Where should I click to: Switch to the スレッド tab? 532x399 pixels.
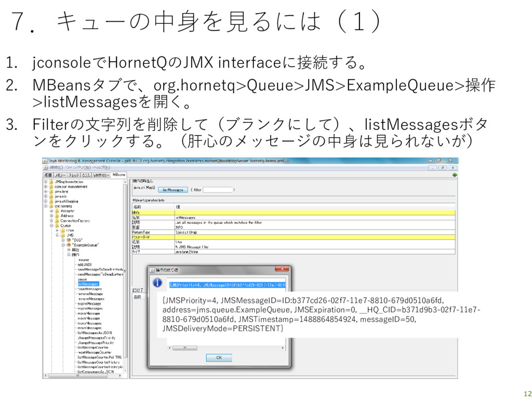pyautogui.click(x=74, y=175)
